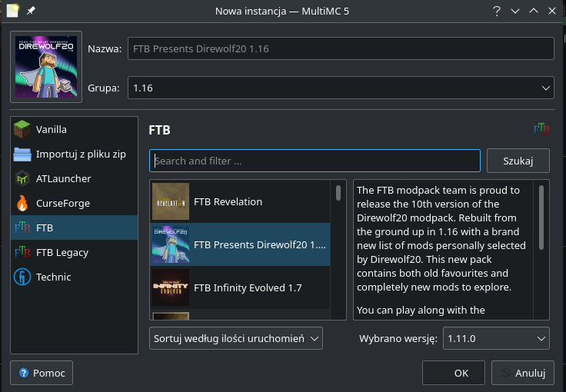Switch to the FTB Legacy page
The image size is (566, 392).
click(75, 252)
